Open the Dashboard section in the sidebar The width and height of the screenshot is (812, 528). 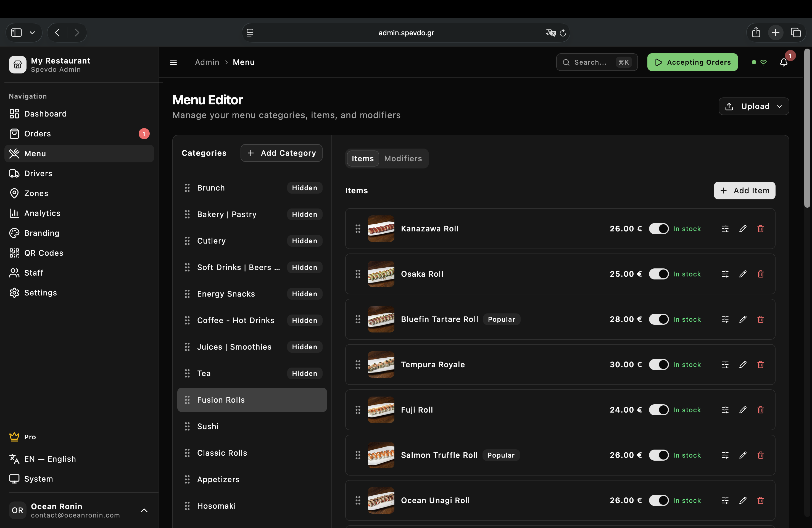(45, 113)
